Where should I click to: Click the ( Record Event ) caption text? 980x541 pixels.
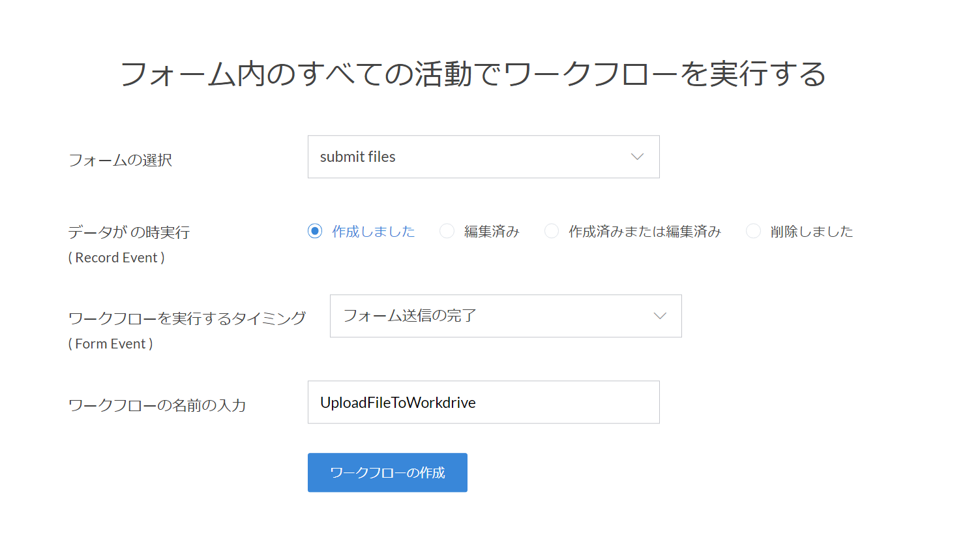coord(116,258)
